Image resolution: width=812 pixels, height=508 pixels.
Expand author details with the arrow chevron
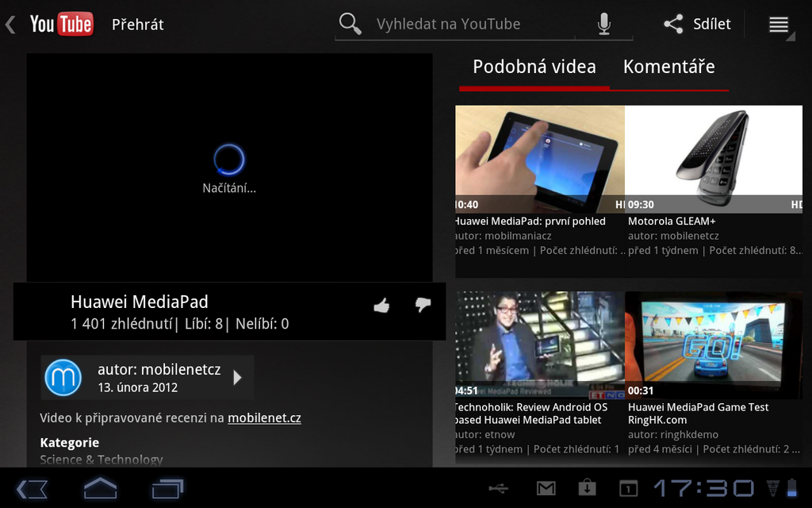[x=237, y=379]
